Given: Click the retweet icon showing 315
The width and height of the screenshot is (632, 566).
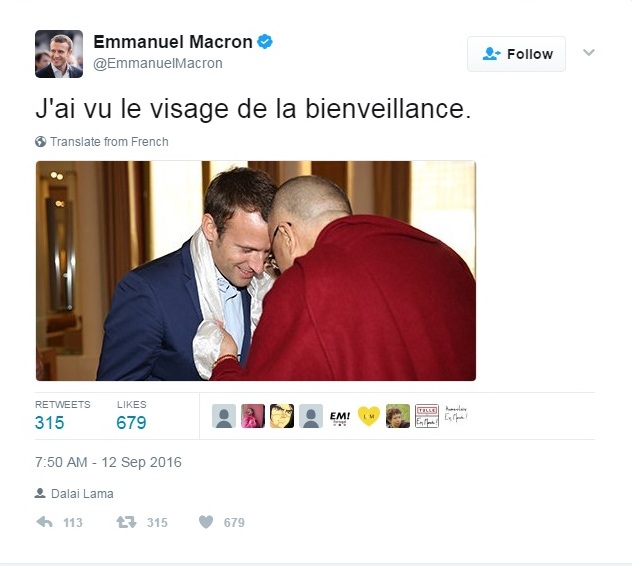Looking at the screenshot, I should click(x=126, y=522).
